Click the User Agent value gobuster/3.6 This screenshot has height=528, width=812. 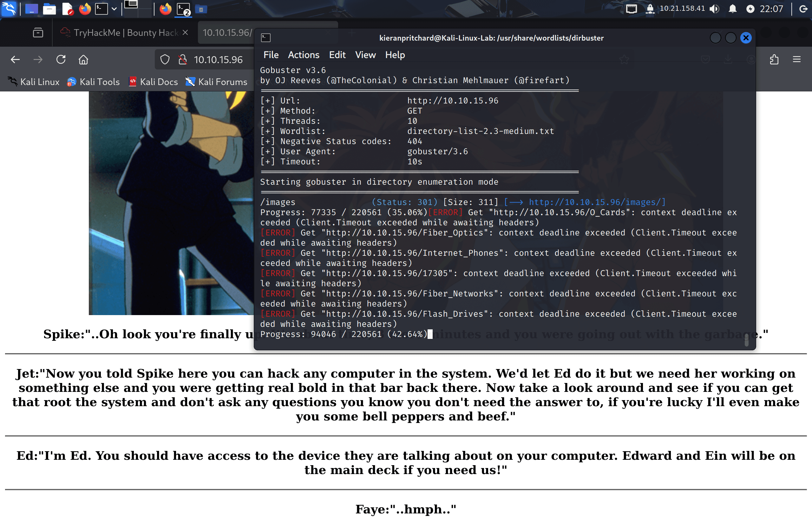click(x=437, y=152)
